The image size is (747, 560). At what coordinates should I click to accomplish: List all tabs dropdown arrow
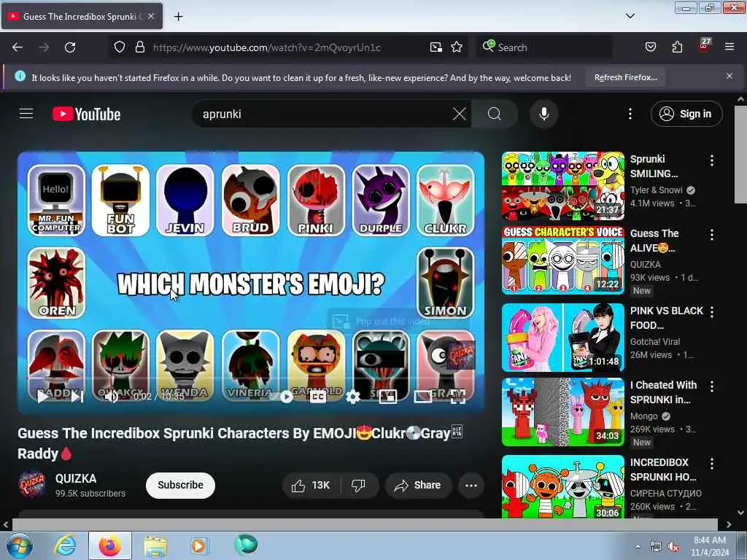click(630, 16)
